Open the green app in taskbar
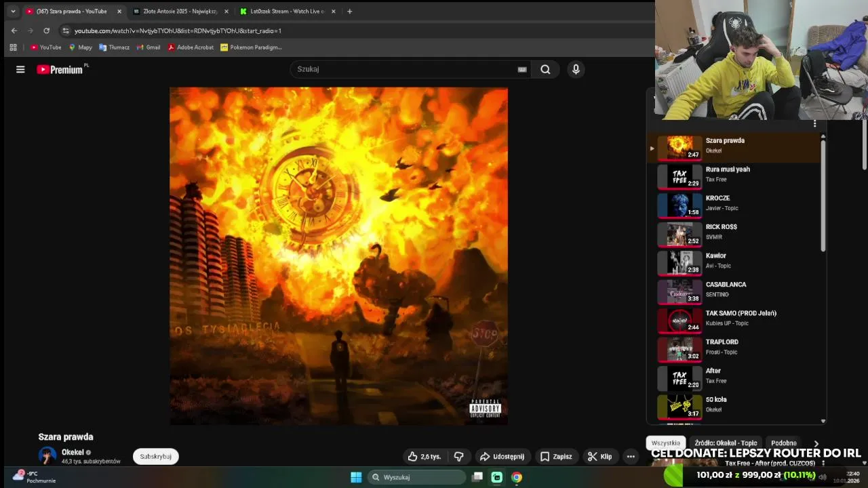868x488 pixels. tap(497, 477)
